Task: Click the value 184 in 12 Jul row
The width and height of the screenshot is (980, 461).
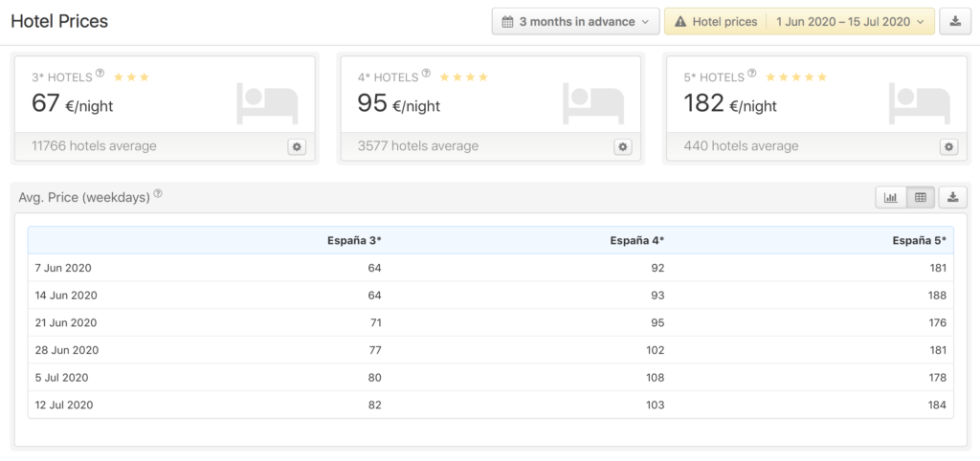Action: [938, 406]
